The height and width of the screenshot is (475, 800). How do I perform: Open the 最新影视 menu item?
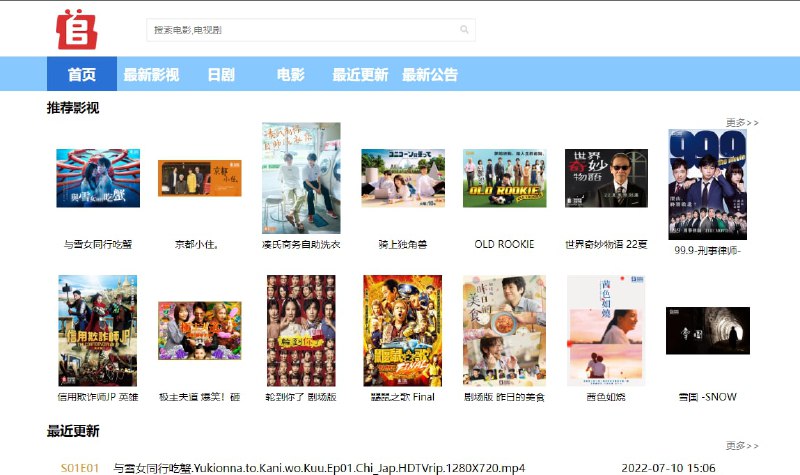pos(151,74)
